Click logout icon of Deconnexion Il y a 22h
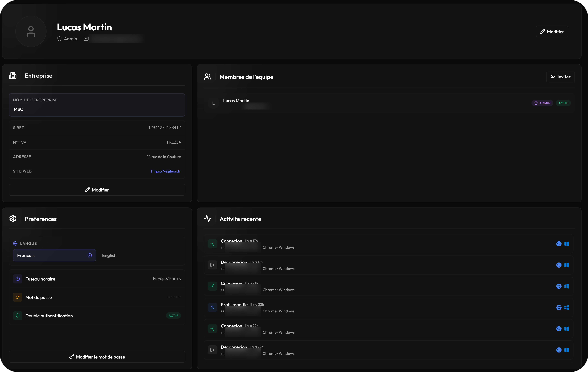Image resolution: width=588 pixels, height=372 pixels. (212, 350)
